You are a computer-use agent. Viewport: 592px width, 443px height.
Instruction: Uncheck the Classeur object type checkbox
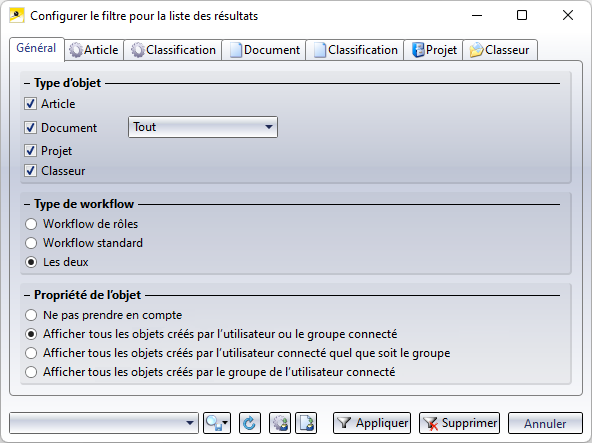(30, 171)
